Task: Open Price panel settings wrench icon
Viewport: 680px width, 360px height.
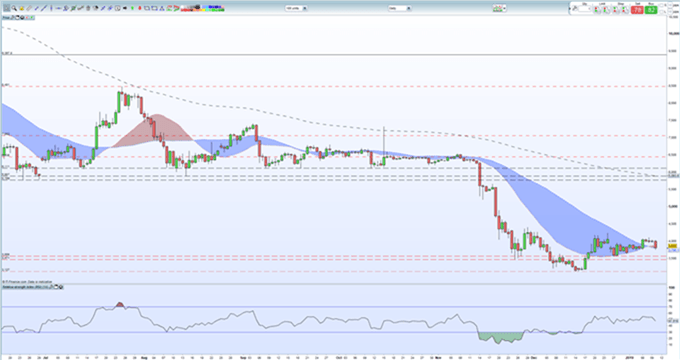Action: 13,18
